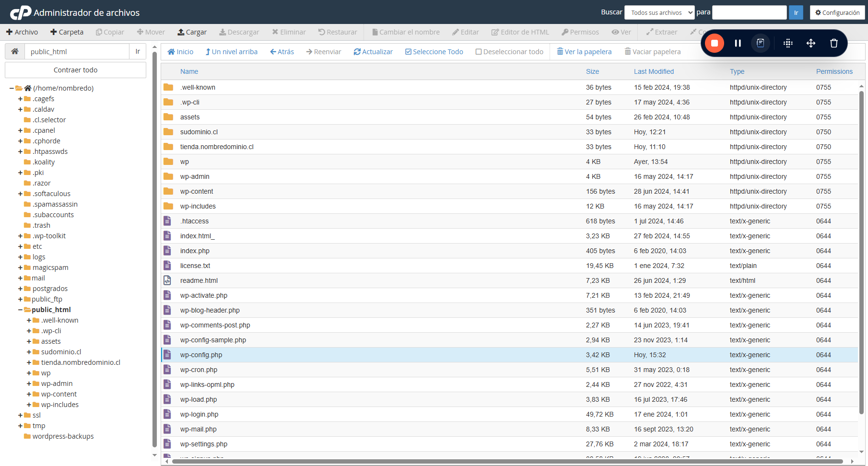Click the red stop recording button

[715, 43]
